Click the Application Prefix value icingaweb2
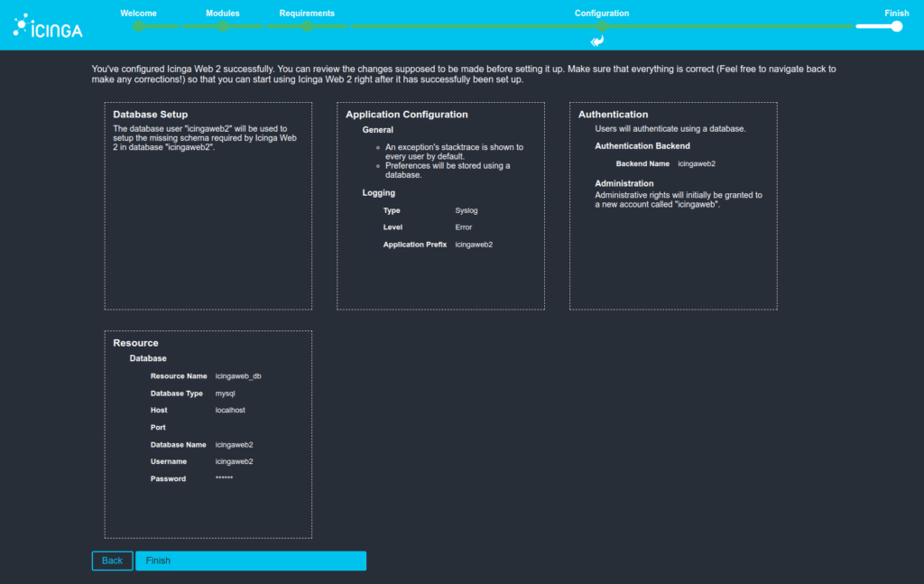The width and height of the screenshot is (924, 584). click(474, 245)
